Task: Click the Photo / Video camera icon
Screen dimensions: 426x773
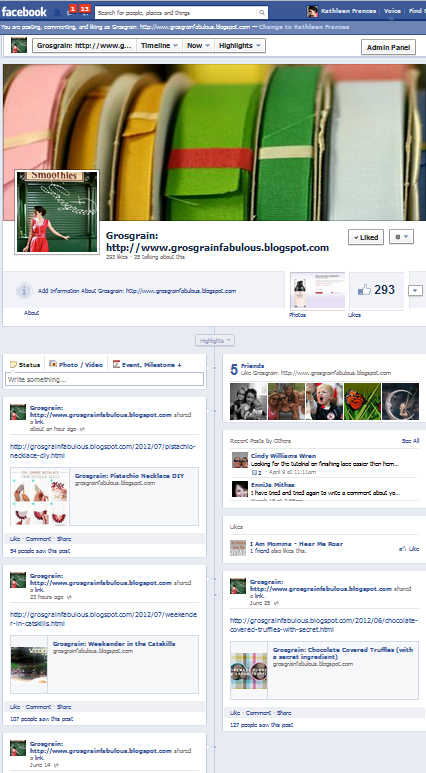Action: click(x=53, y=364)
